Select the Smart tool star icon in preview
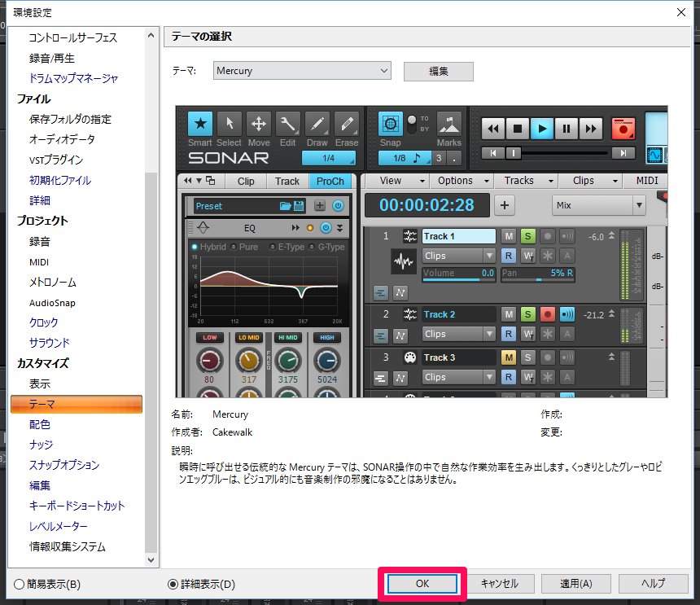The width and height of the screenshot is (700, 605). (200, 124)
